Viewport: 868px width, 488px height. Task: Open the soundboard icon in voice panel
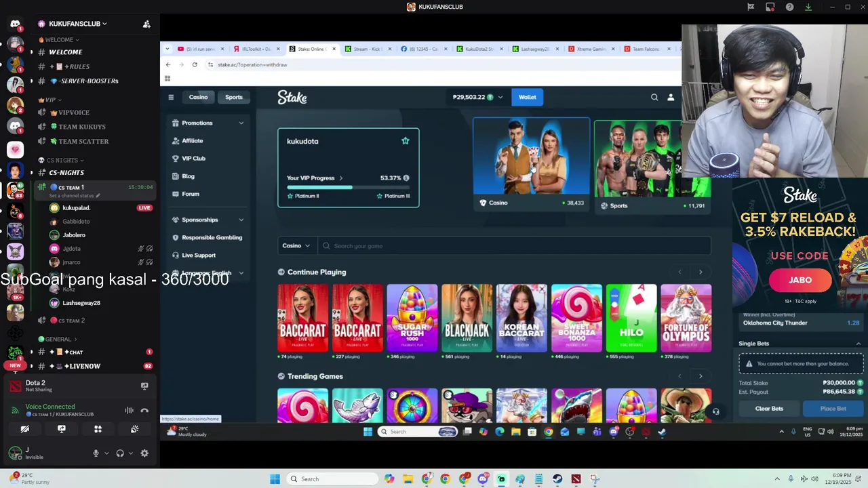click(134, 429)
